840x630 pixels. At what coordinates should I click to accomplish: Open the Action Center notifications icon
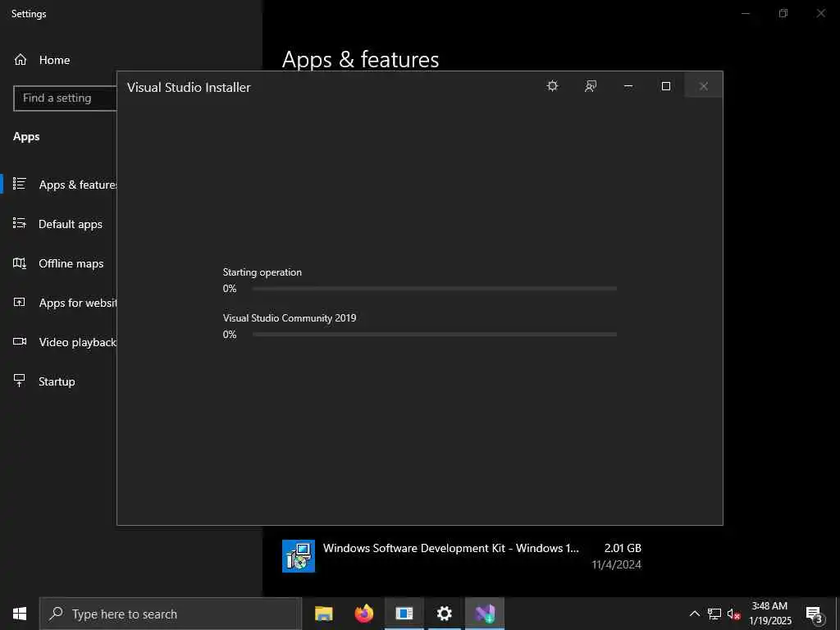point(814,614)
